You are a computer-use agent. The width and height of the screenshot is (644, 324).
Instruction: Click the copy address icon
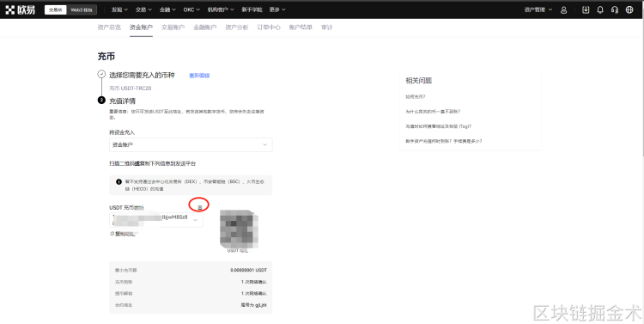112,234
